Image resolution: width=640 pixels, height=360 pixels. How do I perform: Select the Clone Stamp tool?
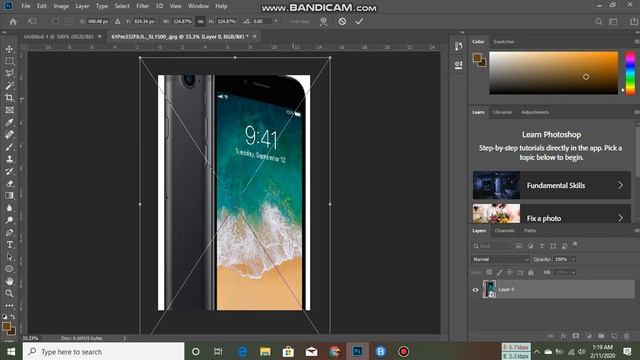(x=9, y=159)
